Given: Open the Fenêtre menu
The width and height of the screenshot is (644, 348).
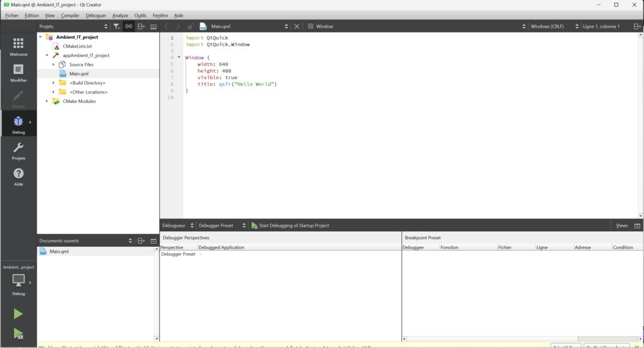Looking at the screenshot, I should [x=160, y=15].
